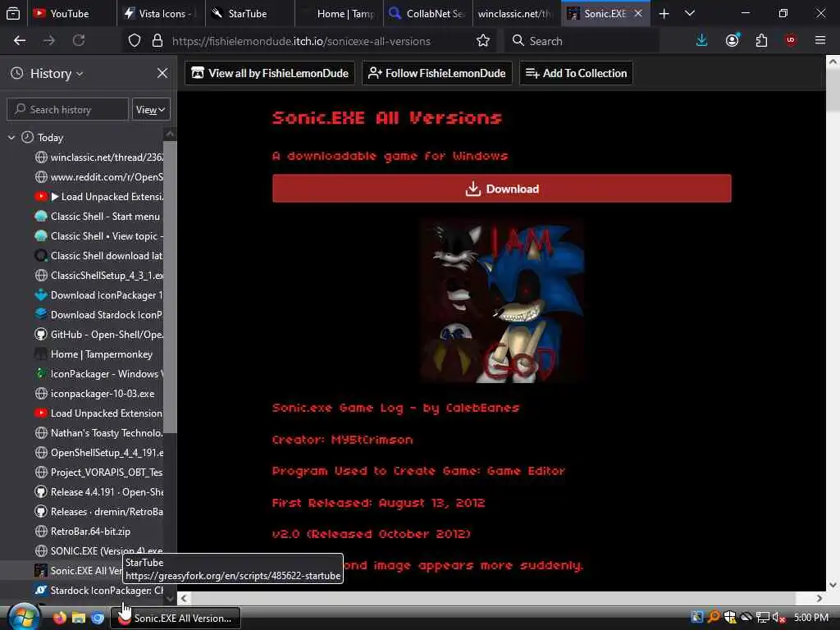This screenshot has height=630, width=840.
Task: Open www.reddit.com/r/OpenS history entry
Action: point(98,177)
